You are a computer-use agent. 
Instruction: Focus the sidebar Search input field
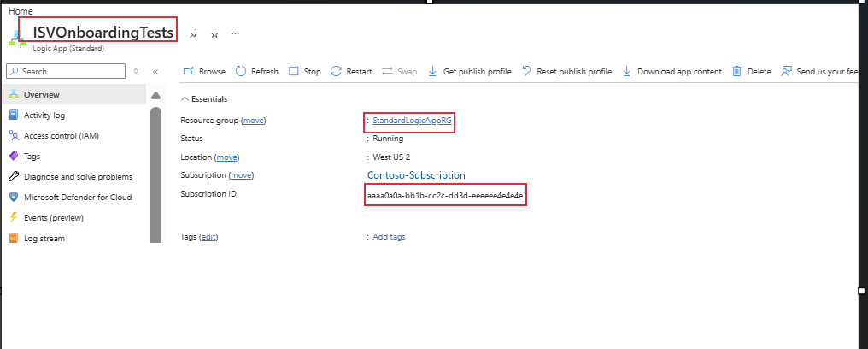[66, 72]
